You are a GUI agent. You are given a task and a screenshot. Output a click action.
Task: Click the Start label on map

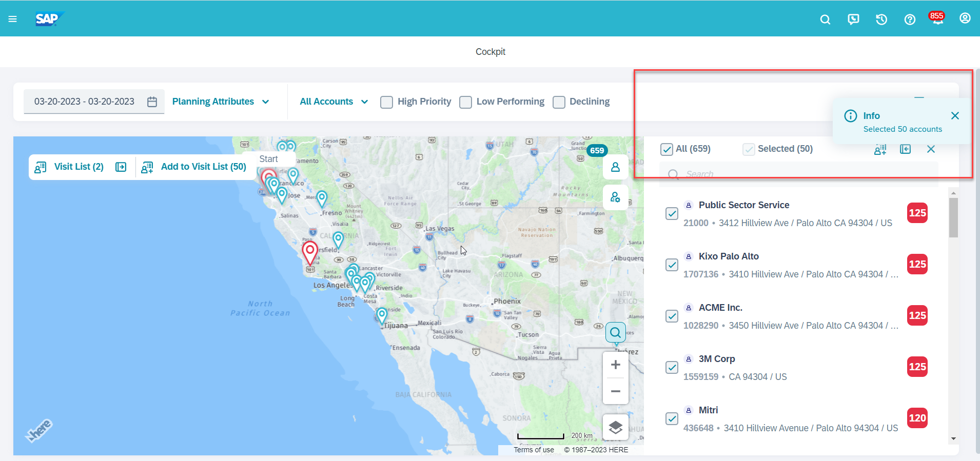pos(268,159)
